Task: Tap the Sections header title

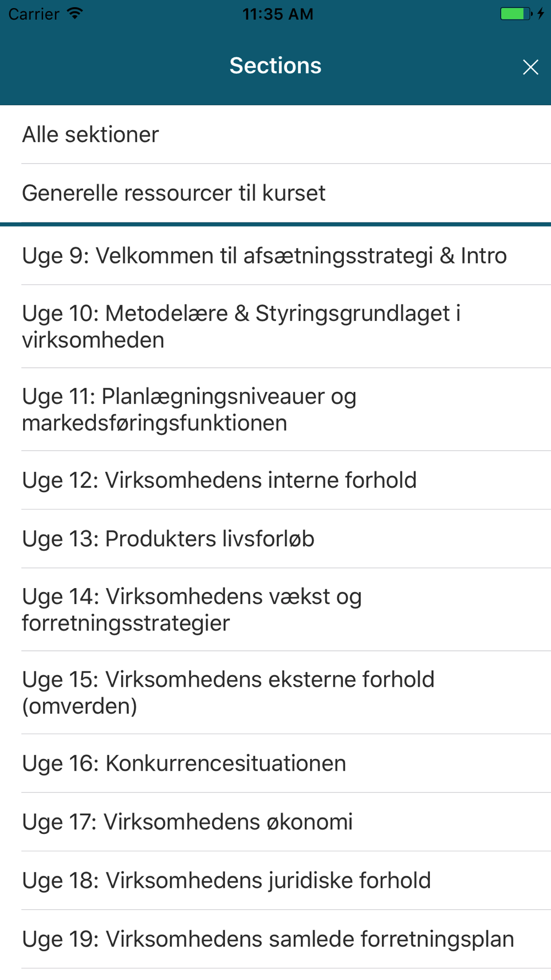Action: [x=275, y=66]
